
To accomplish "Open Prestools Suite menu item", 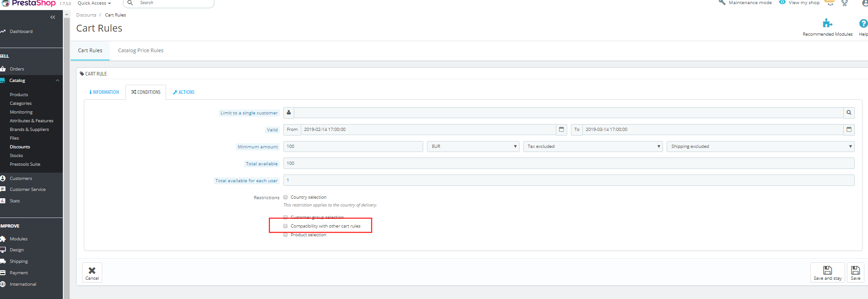I will 25,164.
